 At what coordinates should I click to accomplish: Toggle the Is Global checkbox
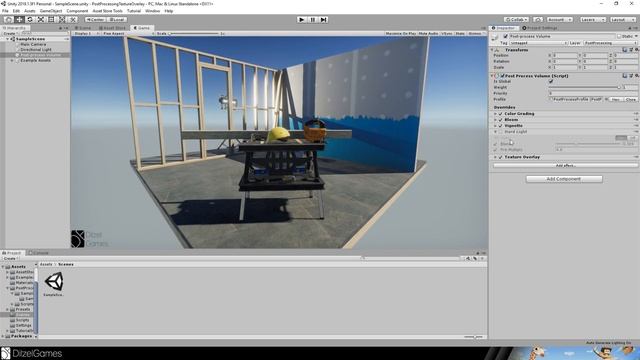click(x=551, y=82)
